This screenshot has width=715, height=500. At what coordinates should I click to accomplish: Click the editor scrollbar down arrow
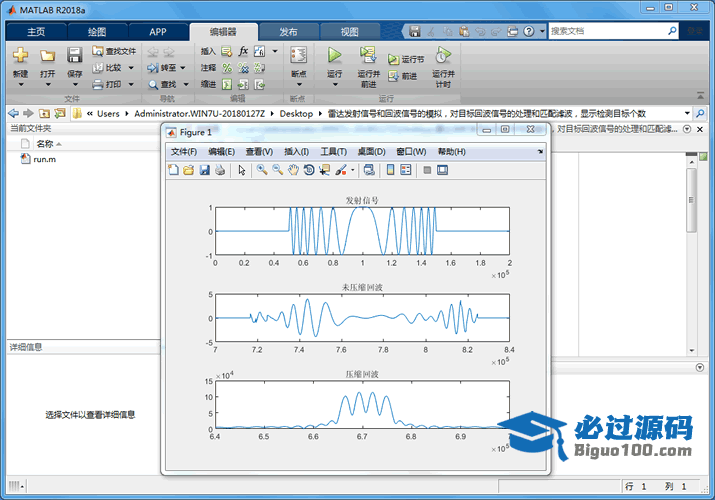point(691,351)
